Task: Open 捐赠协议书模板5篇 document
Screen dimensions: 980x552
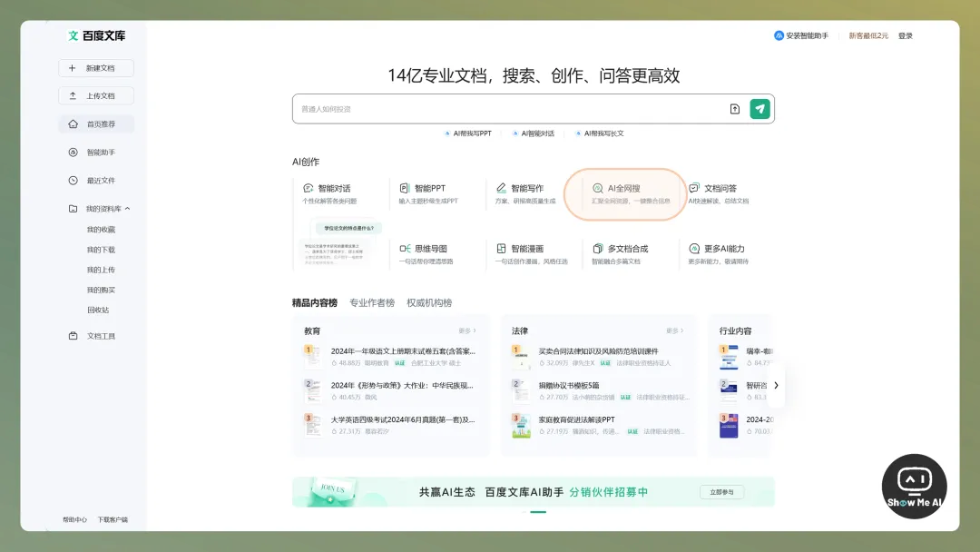Action: [569, 386]
